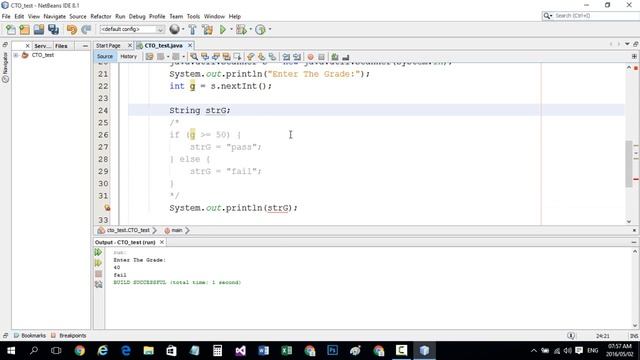The image size is (640, 360).
Task: Switch to the Start Page tab
Action: point(108,46)
